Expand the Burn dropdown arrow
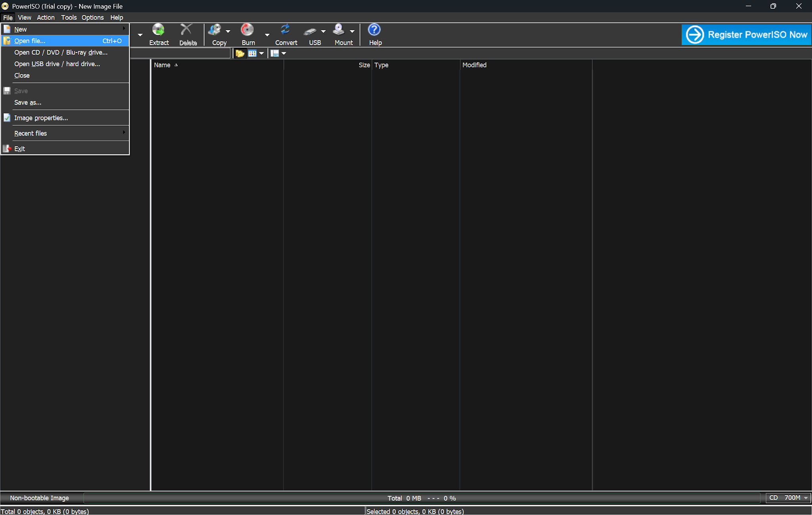 pyautogui.click(x=267, y=35)
